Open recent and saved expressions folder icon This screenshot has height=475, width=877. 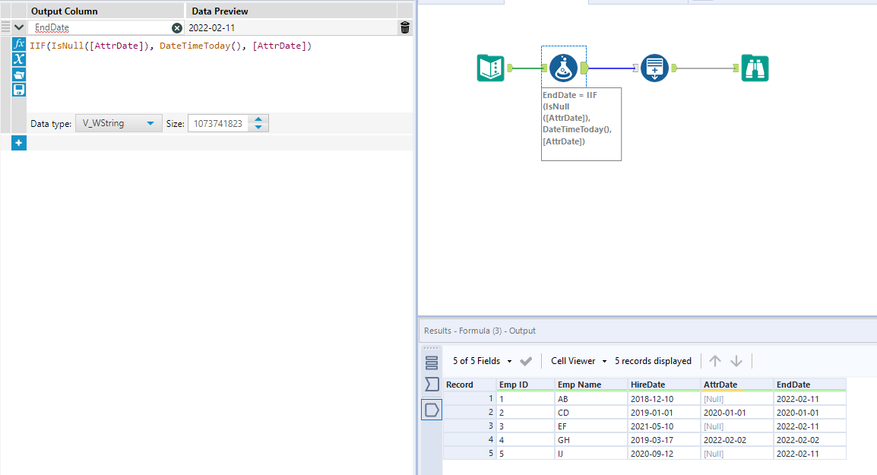pos(19,74)
